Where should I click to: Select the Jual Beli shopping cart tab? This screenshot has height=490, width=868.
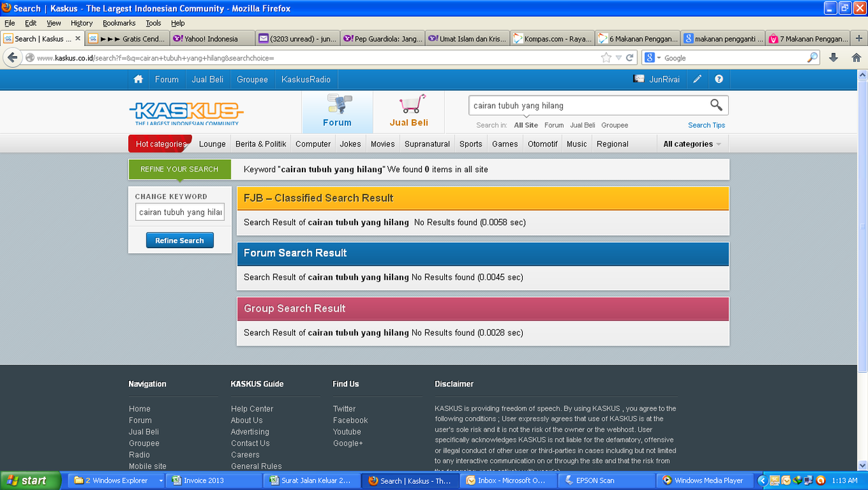409,112
